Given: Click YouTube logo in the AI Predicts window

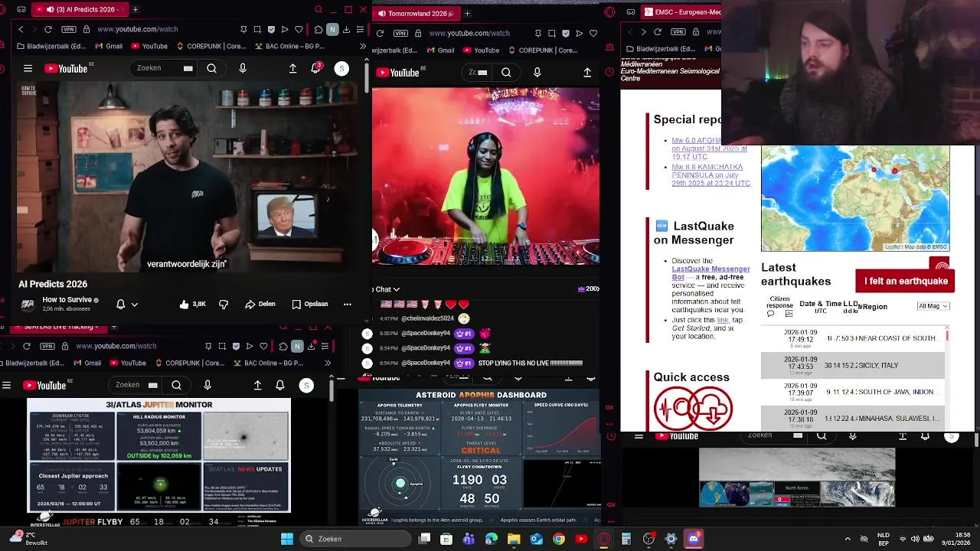Looking at the screenshot, I should [66, 68].
